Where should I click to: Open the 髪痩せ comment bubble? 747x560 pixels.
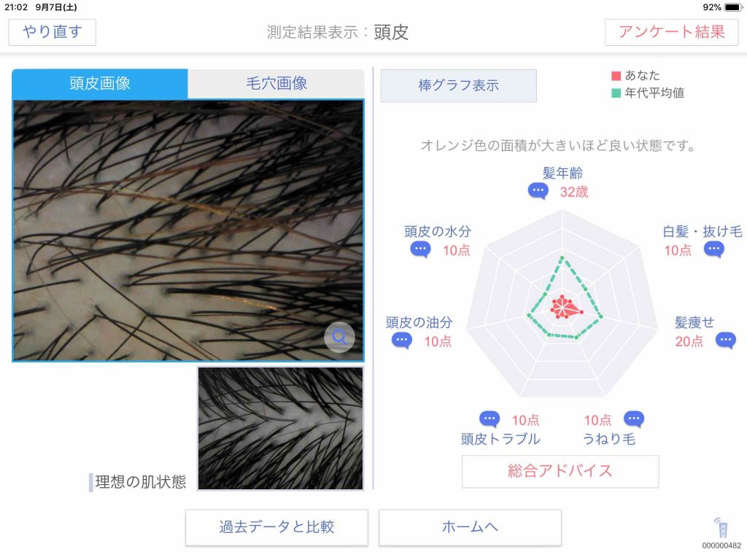click(x=726, y=341)
